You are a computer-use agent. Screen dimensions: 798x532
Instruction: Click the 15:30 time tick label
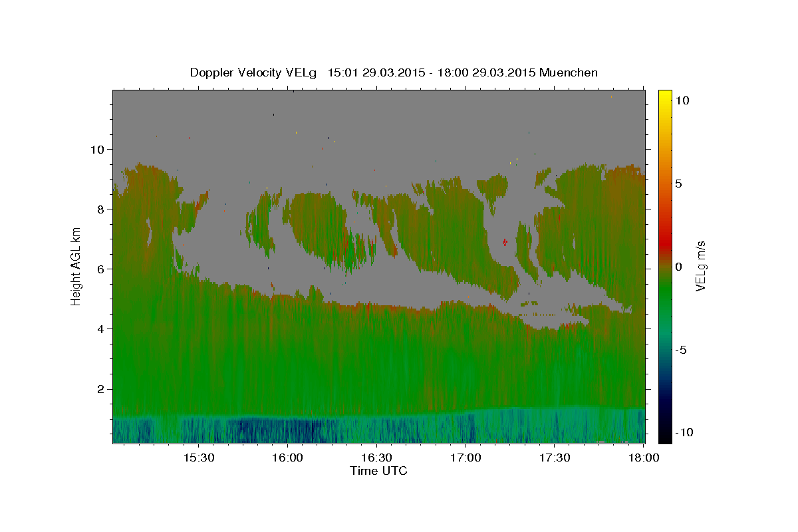click(198, 458)
